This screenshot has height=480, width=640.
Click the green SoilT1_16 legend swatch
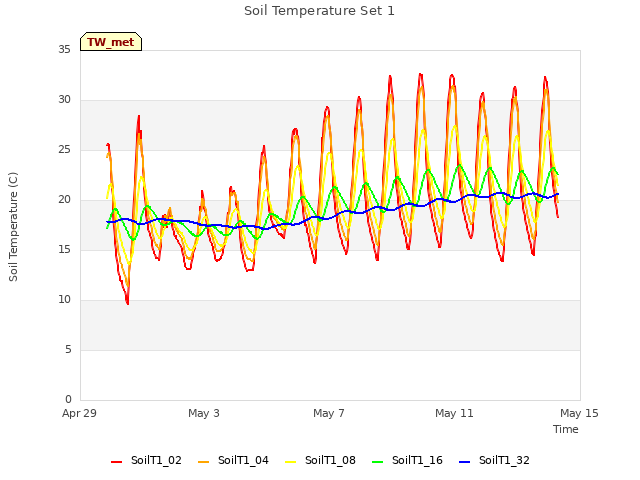[x=378, y=462]
